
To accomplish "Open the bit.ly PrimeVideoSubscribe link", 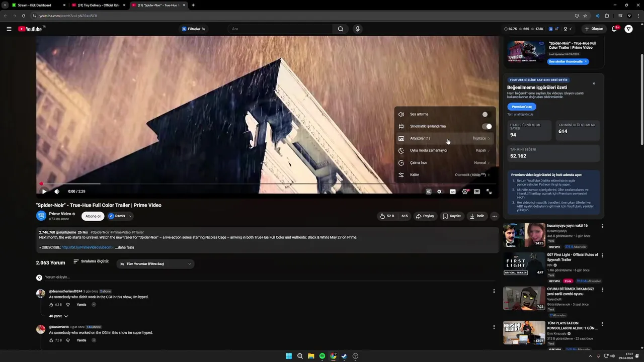I will tap(88, 247).
